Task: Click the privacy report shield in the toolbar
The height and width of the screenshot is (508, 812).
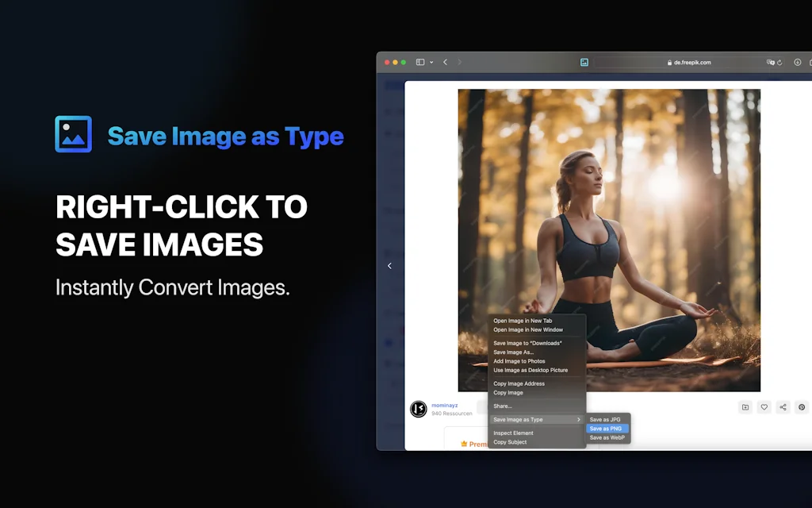Action: coord(770,61)
